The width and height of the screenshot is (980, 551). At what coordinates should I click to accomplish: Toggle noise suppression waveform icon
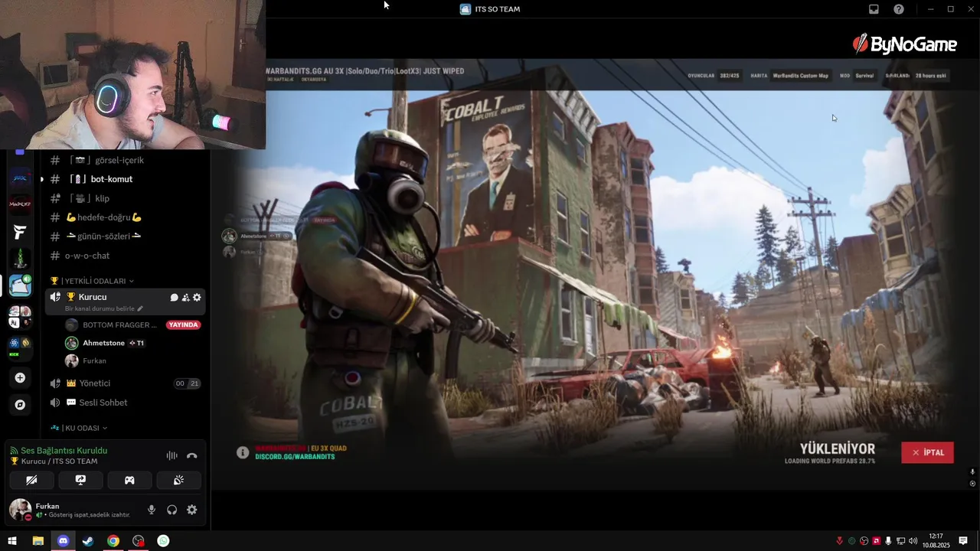click(x=171, y=455)
